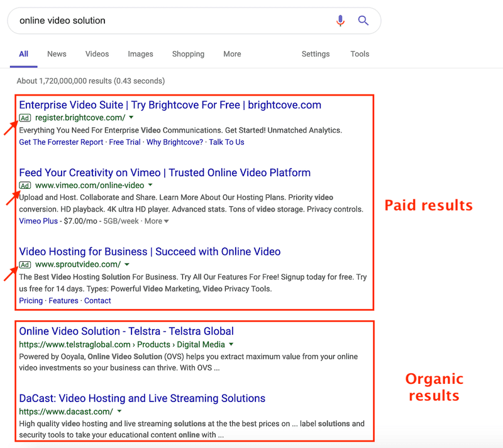Click the Free Trial sitelink under Brightcove
503x448 pixels.
pos(124,142)
